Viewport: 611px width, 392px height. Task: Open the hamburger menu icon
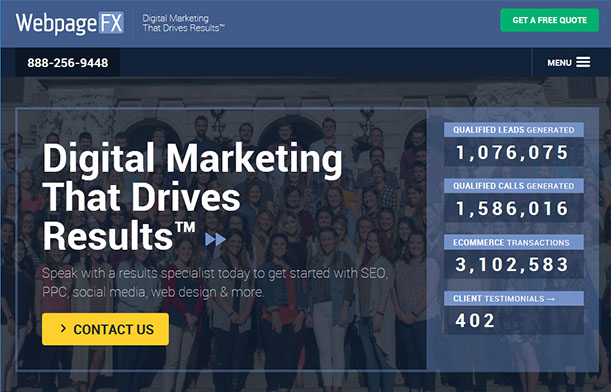point(583,62)
